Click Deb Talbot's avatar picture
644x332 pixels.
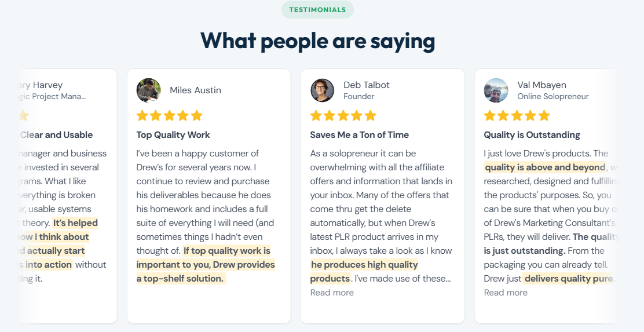[323, 90]
